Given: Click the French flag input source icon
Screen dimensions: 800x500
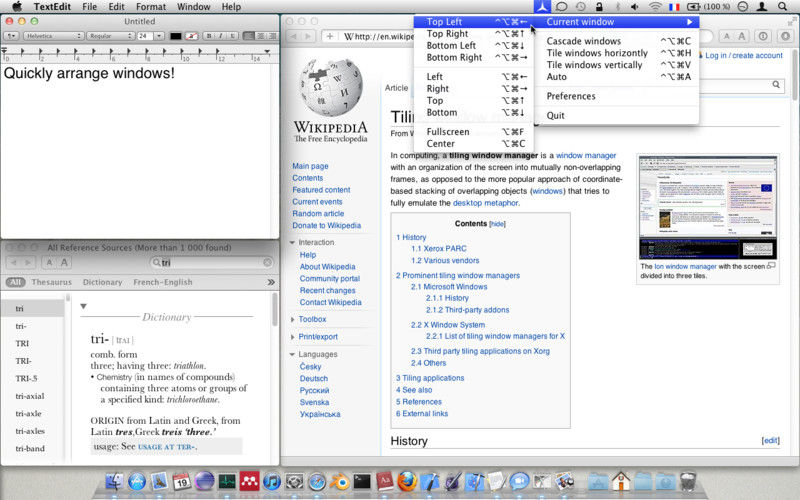Looking at the screenshot, I should point(674,7).
